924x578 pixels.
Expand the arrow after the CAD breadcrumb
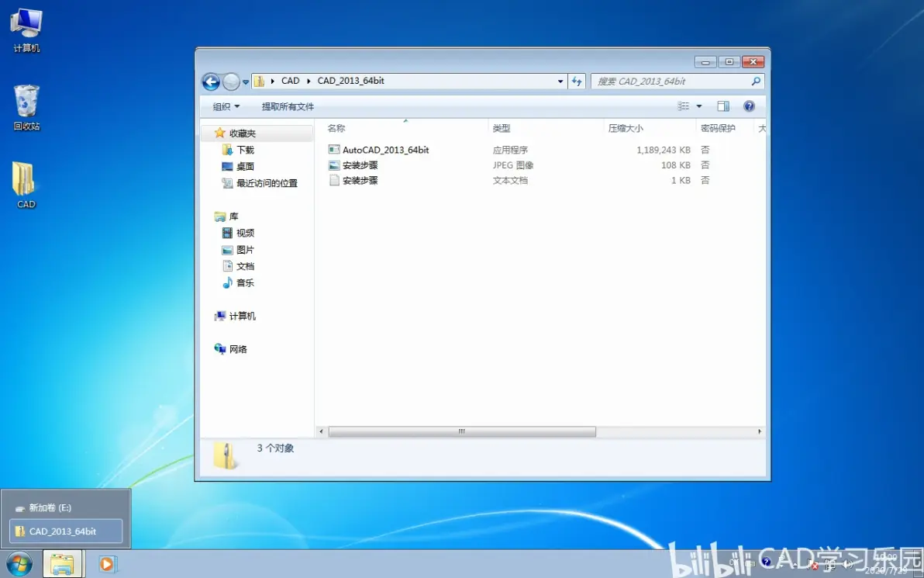tap(309, 81)
